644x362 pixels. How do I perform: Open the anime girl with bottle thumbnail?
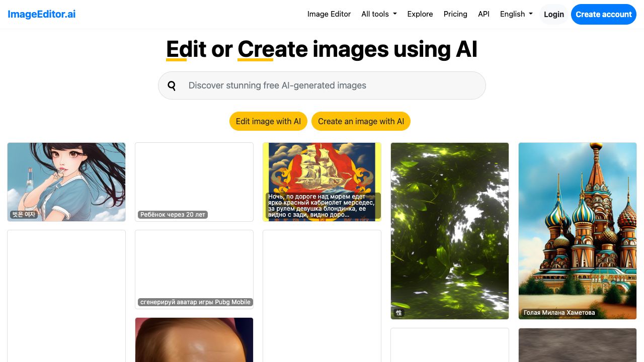click(66, 182)
